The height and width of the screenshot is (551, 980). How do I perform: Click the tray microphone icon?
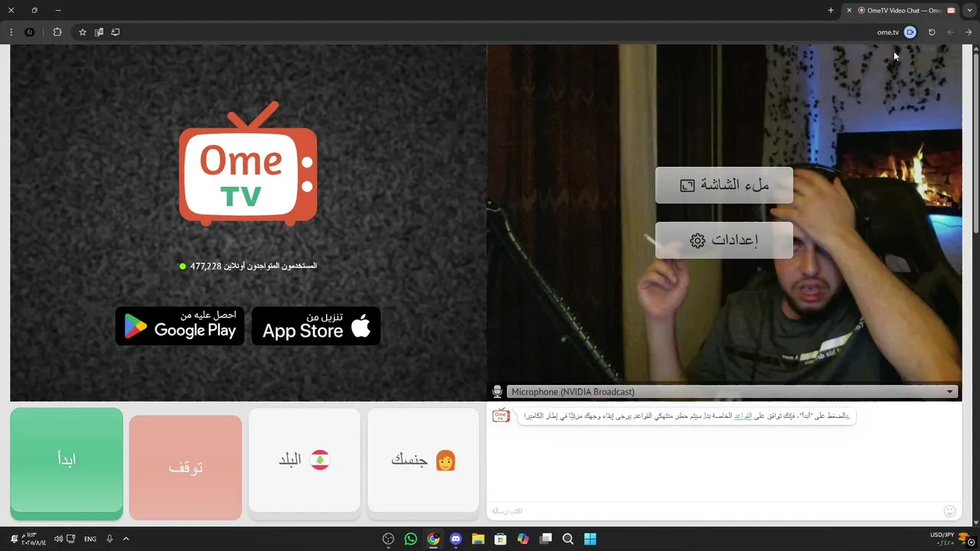(109, 539)
